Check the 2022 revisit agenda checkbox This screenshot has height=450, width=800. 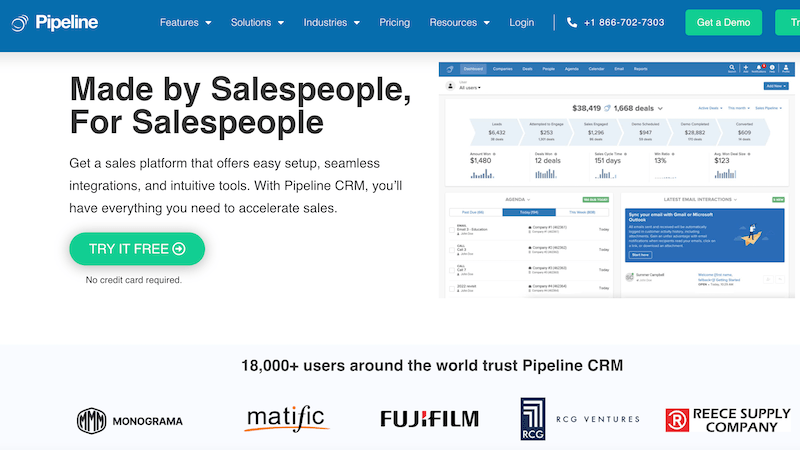point(452,289)
